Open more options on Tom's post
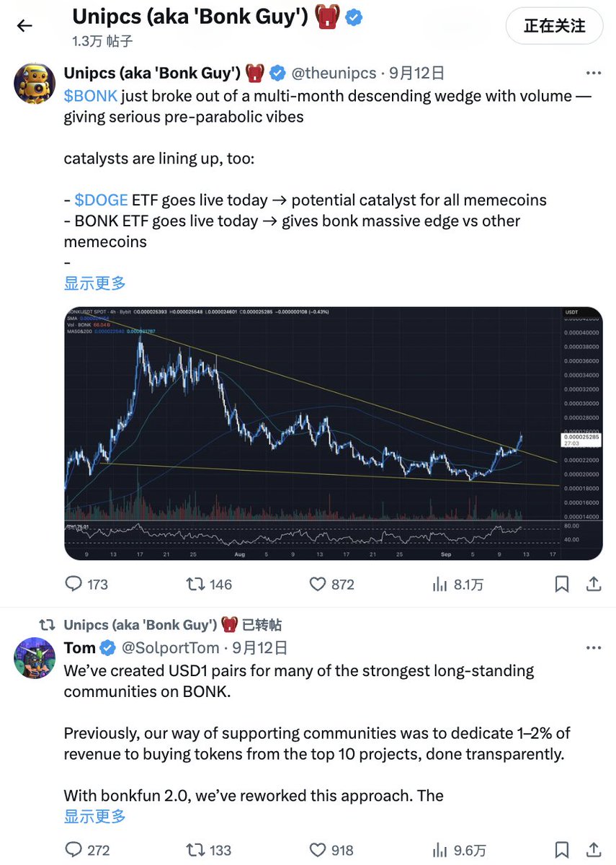Viewport: 616px width, 865px height. [594, 648]
